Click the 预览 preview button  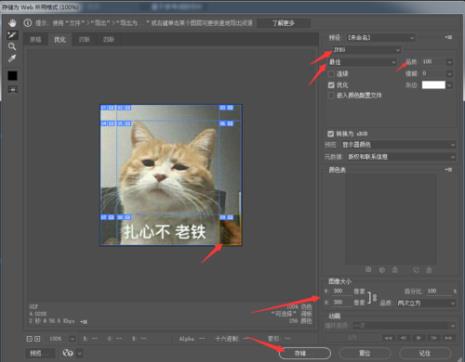tap(40, 353)
